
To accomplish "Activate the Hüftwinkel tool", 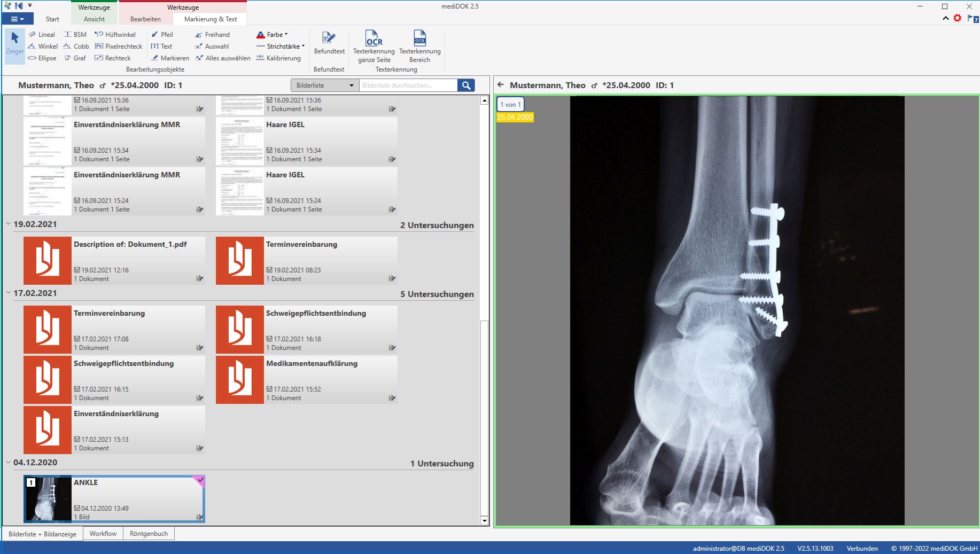I will click(115, 35).
